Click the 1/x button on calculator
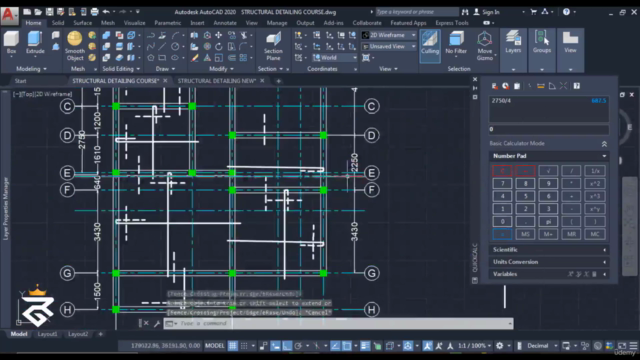The image size is (640, 360). 595,171
